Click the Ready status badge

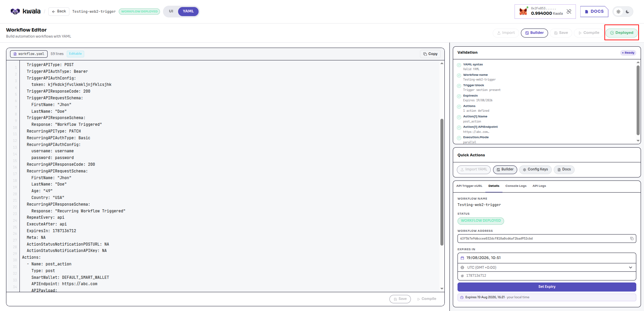tap(628, 53)
